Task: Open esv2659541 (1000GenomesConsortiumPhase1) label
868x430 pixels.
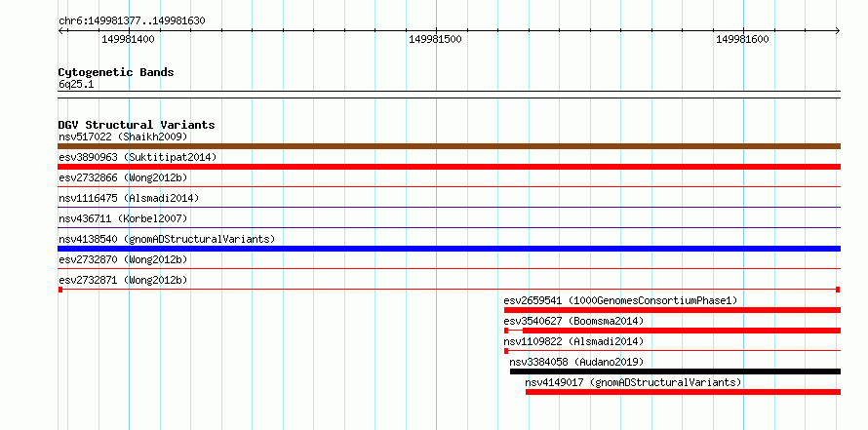Action: (x=620, y=300)
